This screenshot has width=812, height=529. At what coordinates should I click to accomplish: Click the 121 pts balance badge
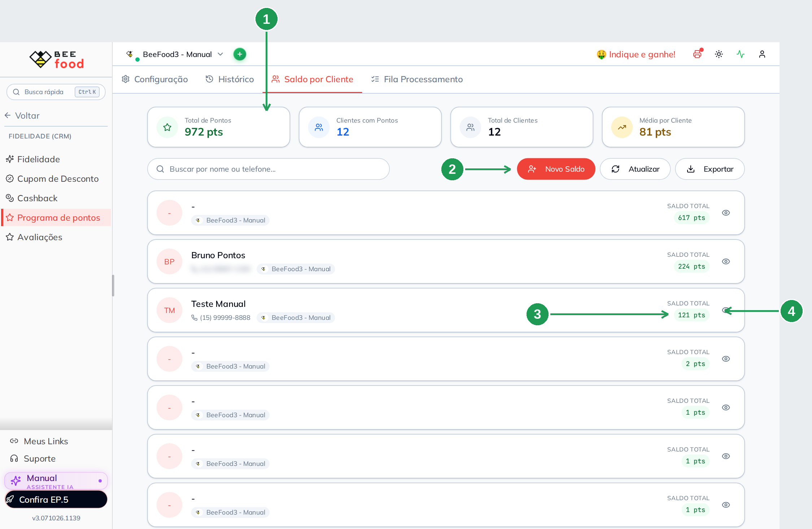691,315
